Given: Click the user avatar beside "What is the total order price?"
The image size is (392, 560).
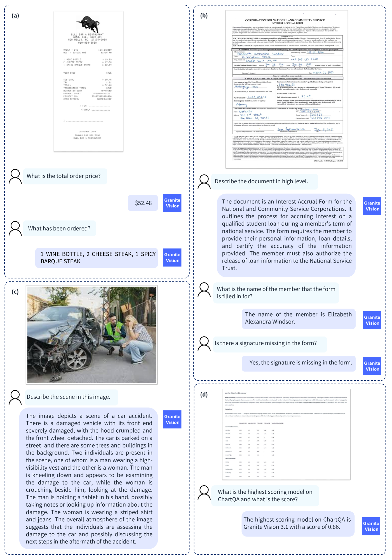Looking at the screenshot, I should tap(15, 176).
